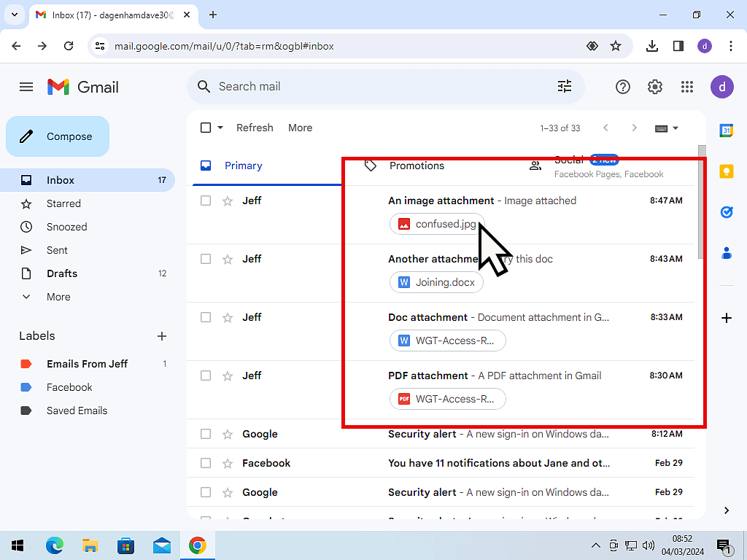Open Google Tasks side panel icon

(726, 212)
